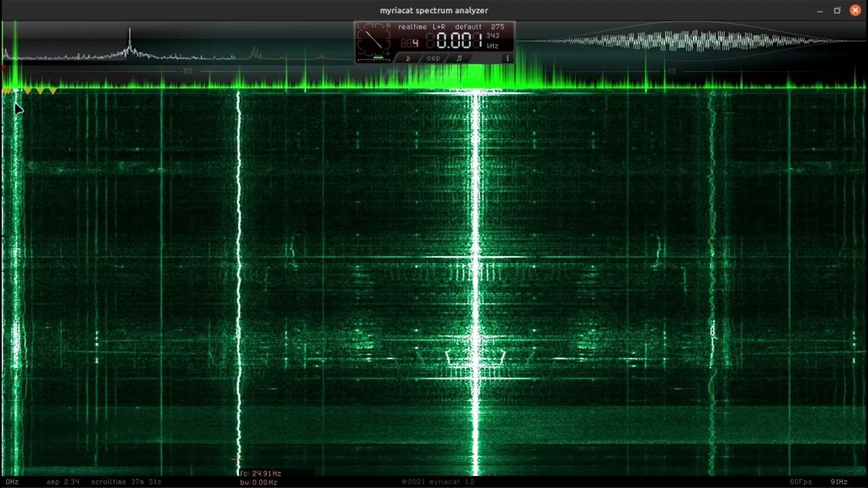The width and height of the screenshot is (868, 488).
Task: Click the large 0.001 frequency readout
Action: 459,40
